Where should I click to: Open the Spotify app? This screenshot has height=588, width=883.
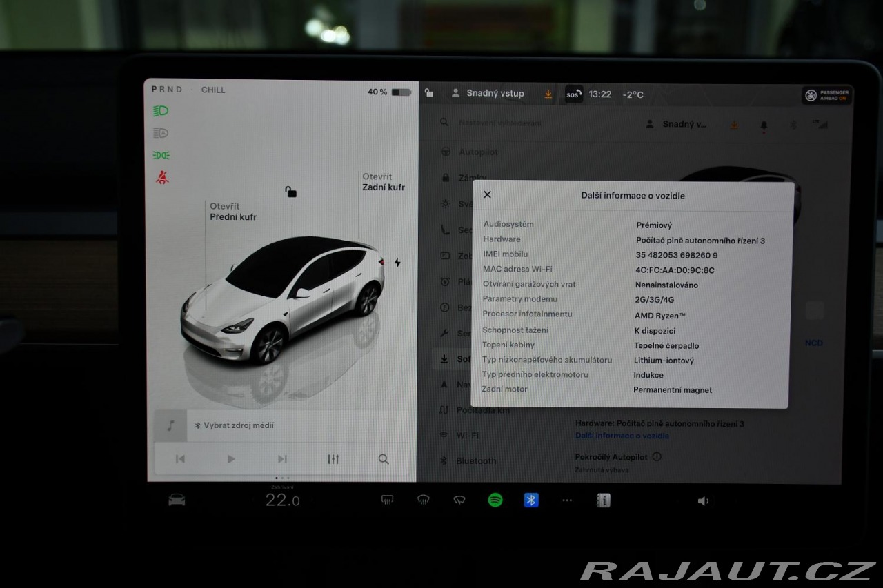[x=495, y=500]
